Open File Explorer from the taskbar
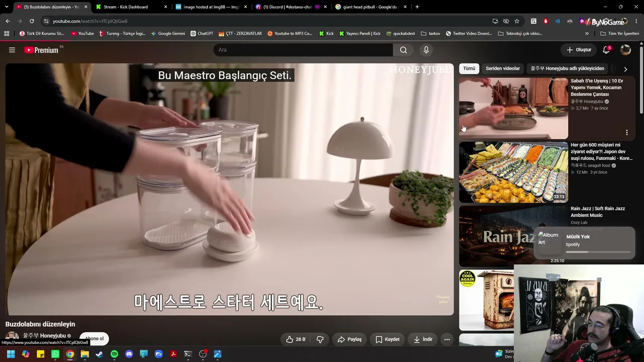Image resolution: width=644 pixels, height=362 pixels. point(85,354)
